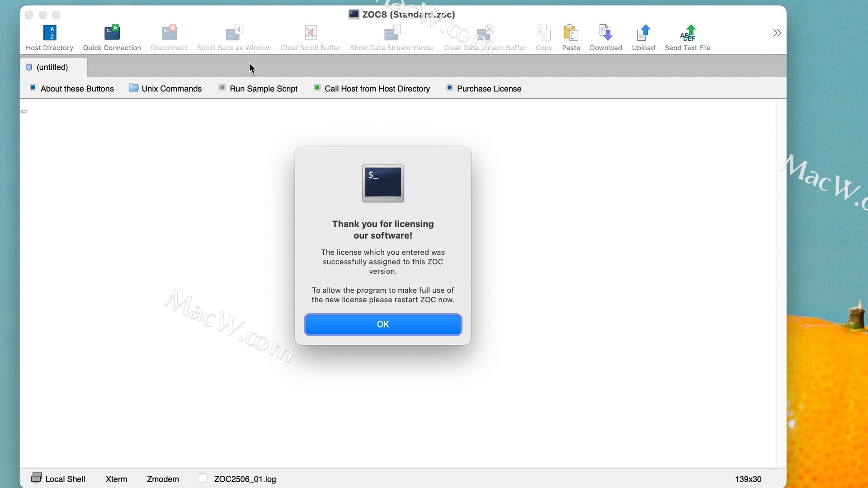
Task: Confirm the license dialog with OK
Action: click(x=383, y=324)
